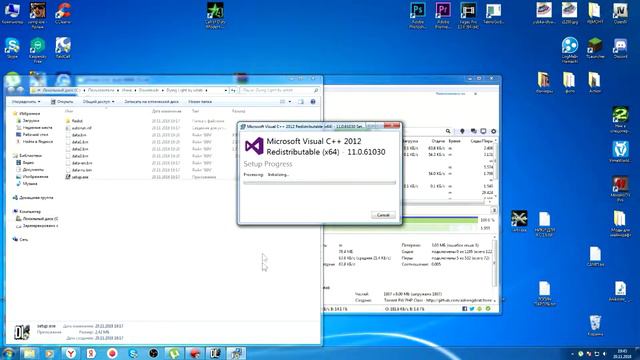This screenshot has height=360, width=640.
Task: Click Cancel in the Visual C++ installer
Action: click(x=383, y=215)
